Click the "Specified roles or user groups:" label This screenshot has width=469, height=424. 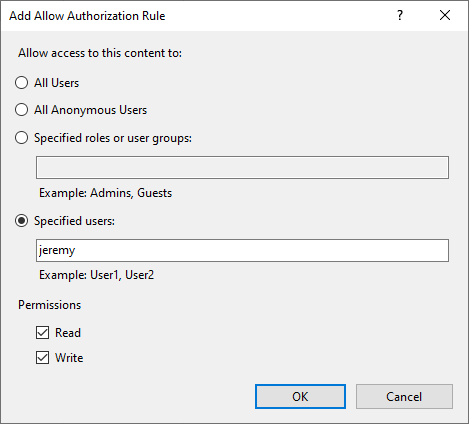point(113,138)
